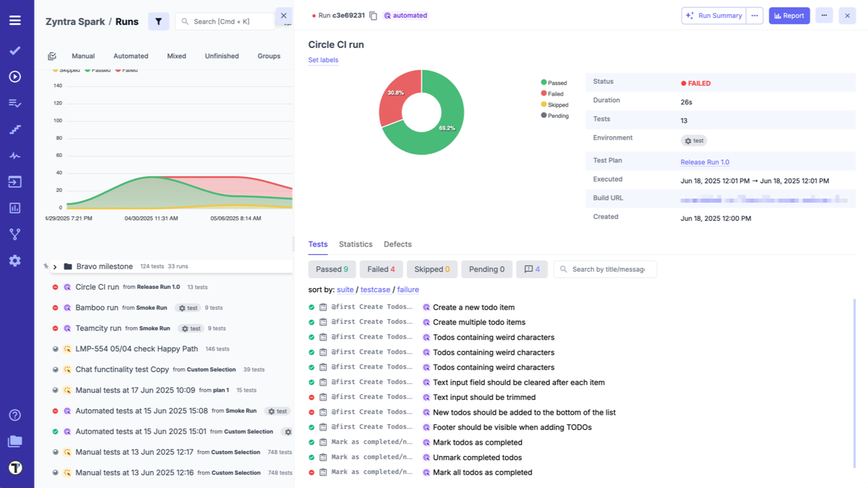Open the menu beside Run Summary
This screenshot has width=868, height=488.
point(755,15)
